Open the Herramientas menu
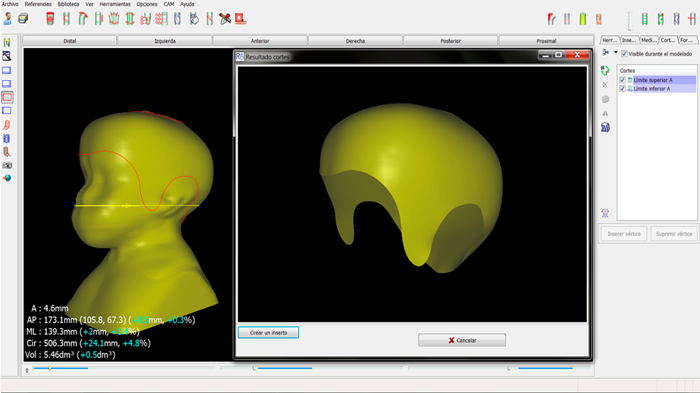The height and width of the screenshot is (393, 700). (115, 4)
